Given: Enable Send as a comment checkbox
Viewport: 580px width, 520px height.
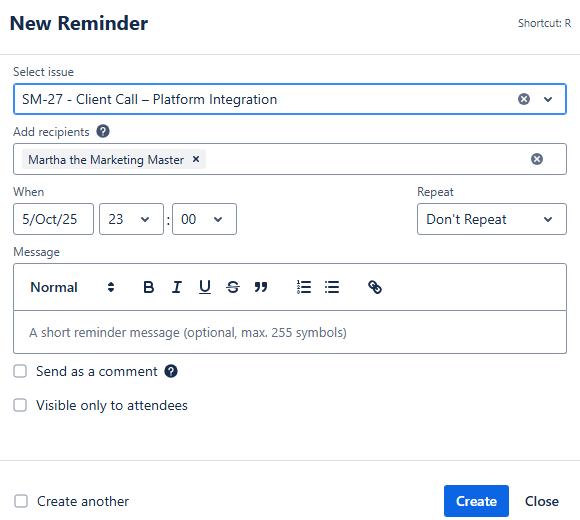Looking at the screenshot, I should coord(20,371).
